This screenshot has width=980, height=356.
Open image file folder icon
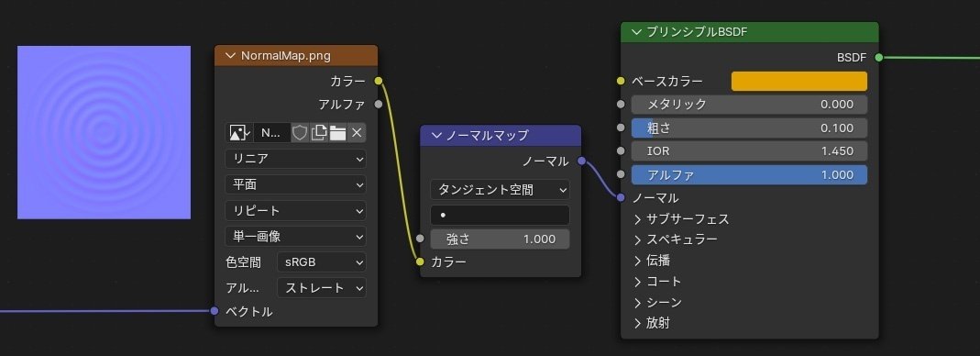337,133
